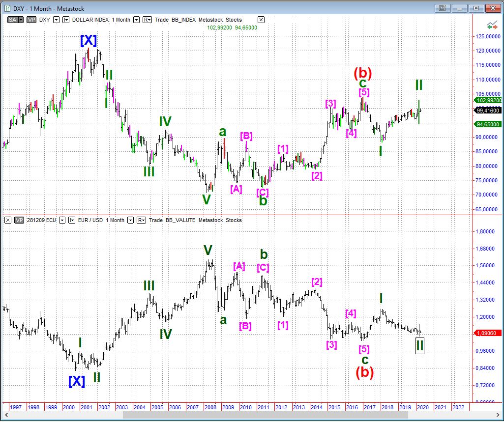Image resolution: width=504 pixels, height=422 pixels.
Task: Open the R dropdown in the EUR / USD pane
Action: [142, 220]
